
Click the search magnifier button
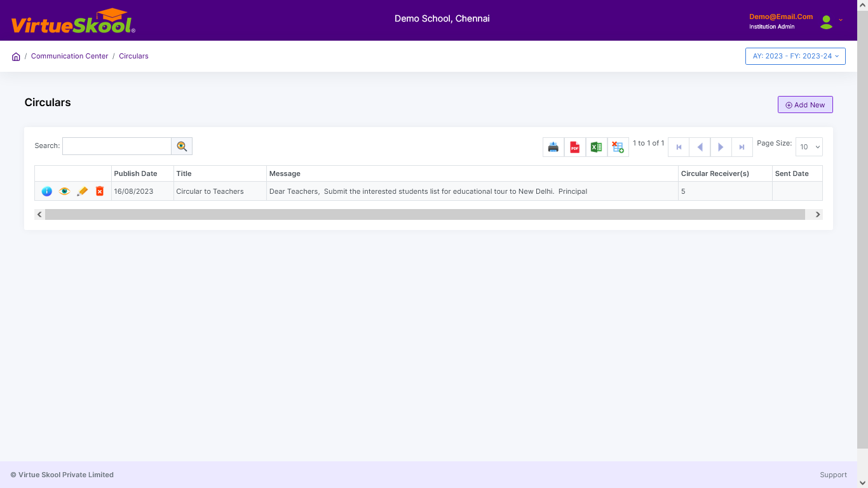tap(182, 146)
